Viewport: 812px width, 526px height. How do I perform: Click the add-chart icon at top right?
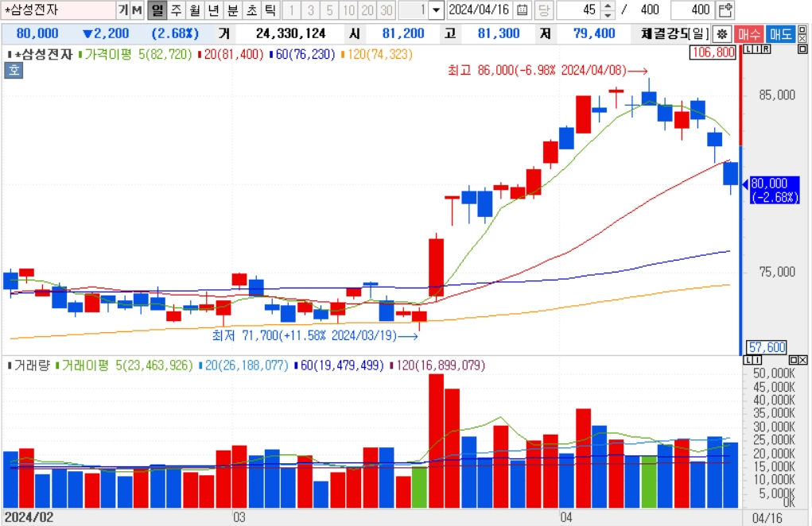(x=725, y=10)
